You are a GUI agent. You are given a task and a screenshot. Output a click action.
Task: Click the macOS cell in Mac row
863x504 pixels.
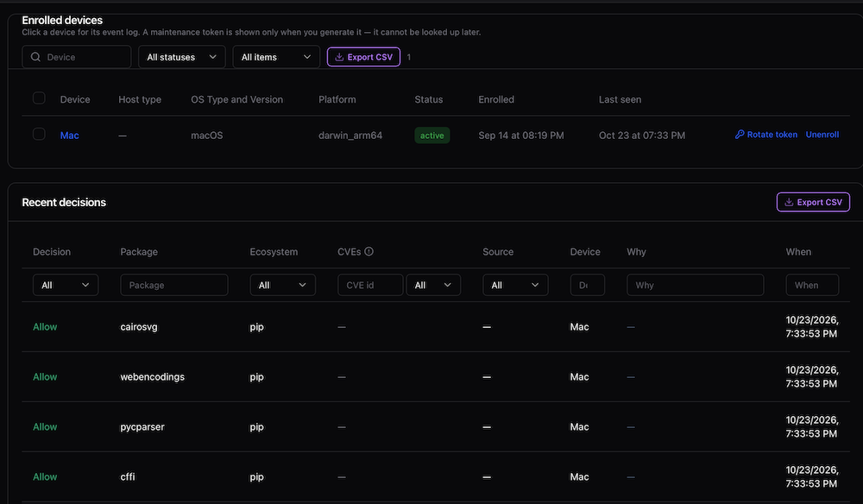tap(207, 135)
